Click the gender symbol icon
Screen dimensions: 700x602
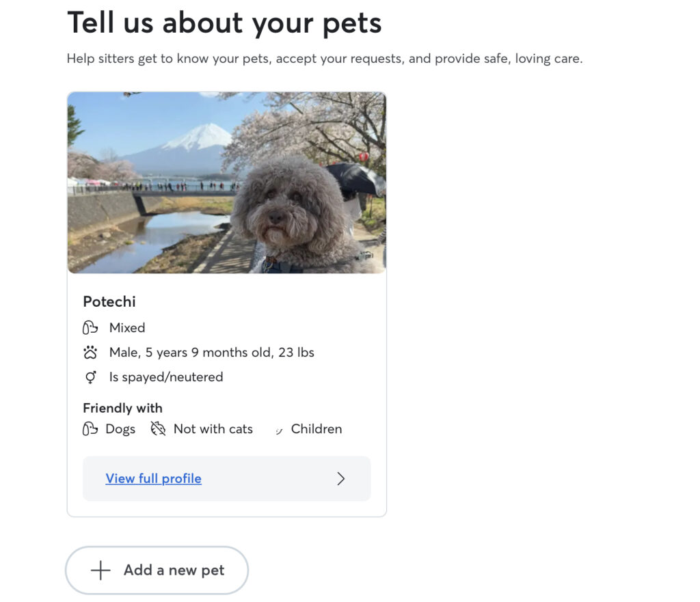click(90, 377)
